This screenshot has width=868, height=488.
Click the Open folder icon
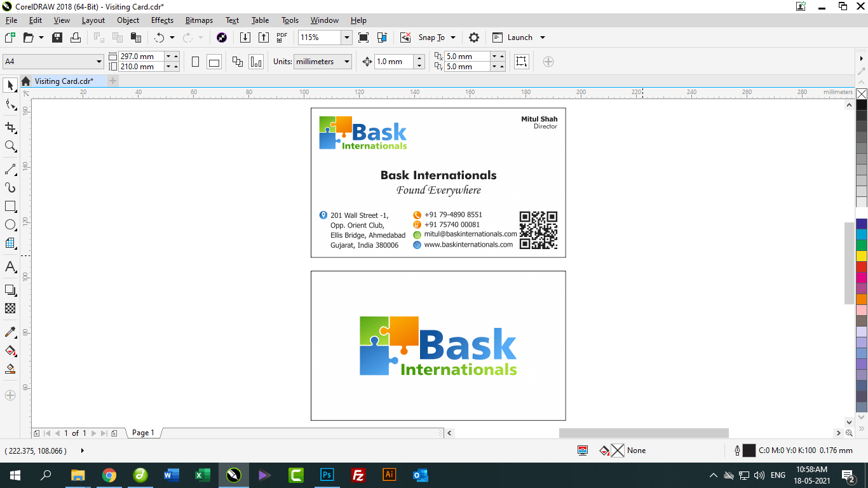click(x=29, y=37)
